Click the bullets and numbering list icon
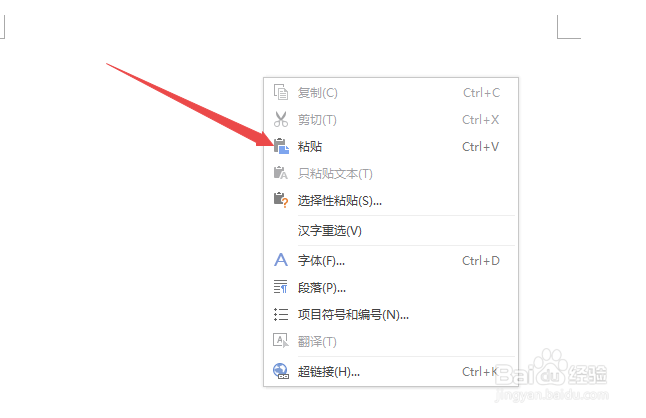The height and width of the screenshot is (418, 646). click(281, 315)
